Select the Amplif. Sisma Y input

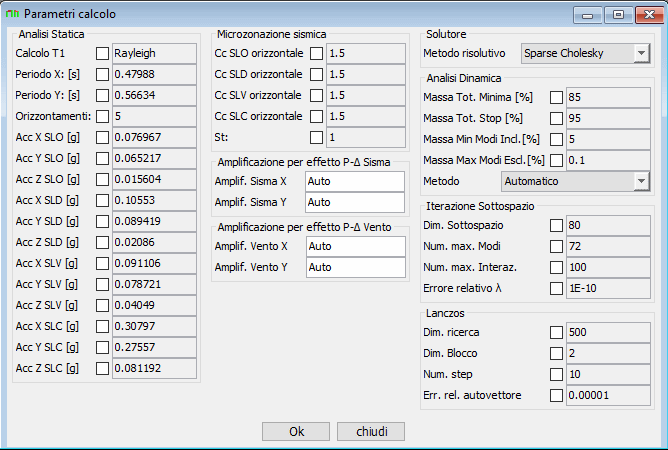point(355,202)
